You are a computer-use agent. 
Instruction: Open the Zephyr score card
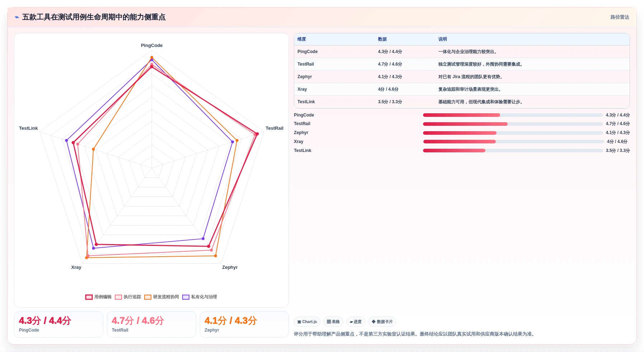[x=244, y=324]
